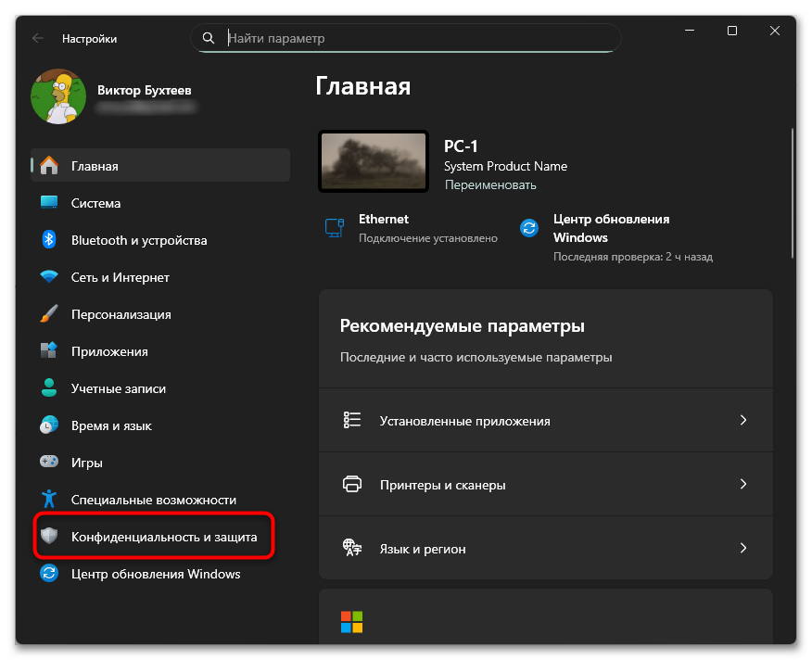
Task: Click the Homer Simpson user avatar
Action: coord(58,96)
